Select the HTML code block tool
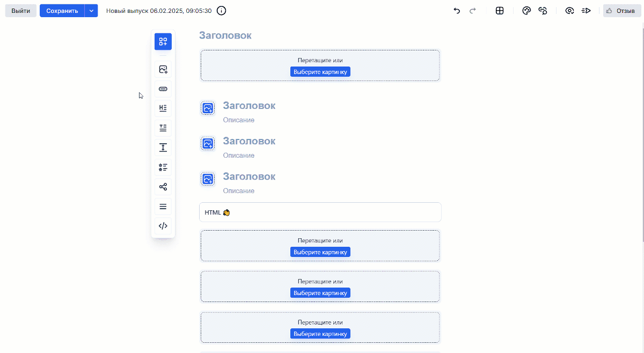This screenshot has height=353, width=644. point(163,226)
